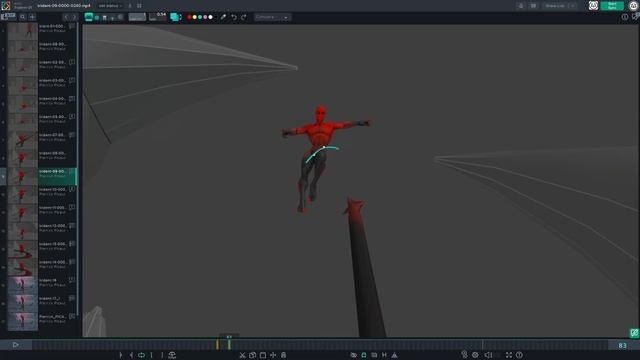Play the video with the play button

coord(16,345)
